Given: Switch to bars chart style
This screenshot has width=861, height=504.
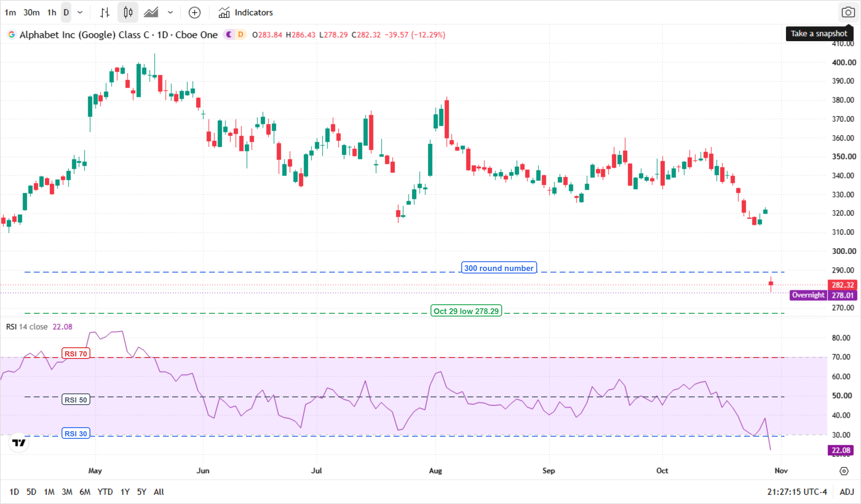Looking at the screenshot, I should click(105, 13).
